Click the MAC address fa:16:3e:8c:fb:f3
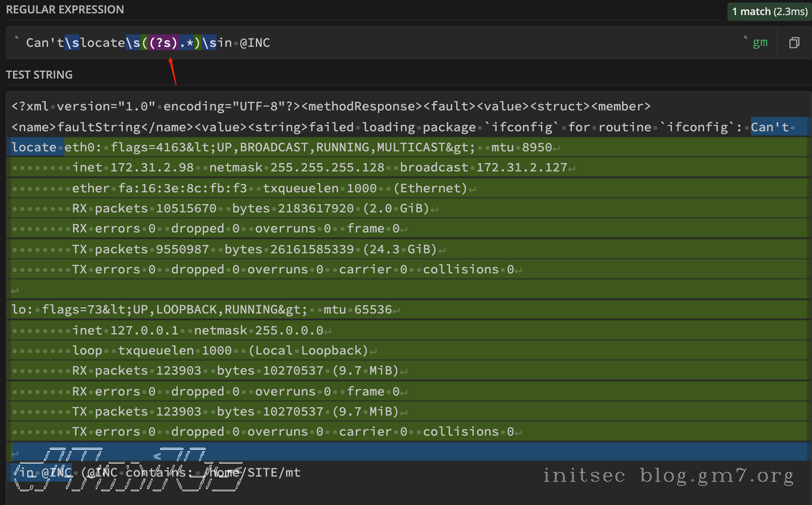812x505 pixels. (x=182, y=188)
